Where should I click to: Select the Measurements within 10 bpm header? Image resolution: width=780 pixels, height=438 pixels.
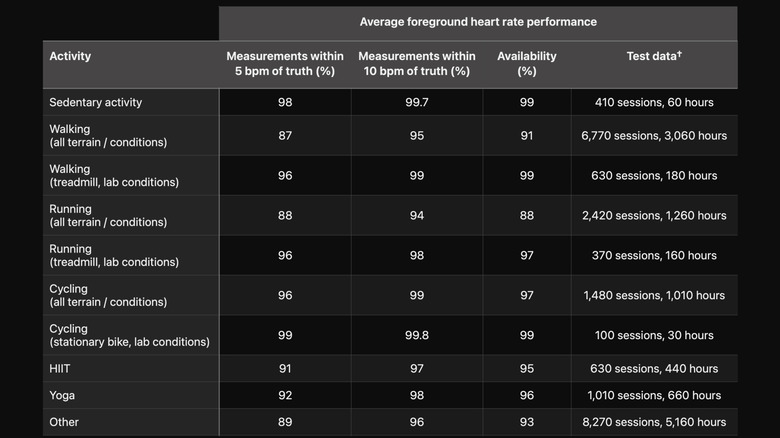(x=416, y=63)
